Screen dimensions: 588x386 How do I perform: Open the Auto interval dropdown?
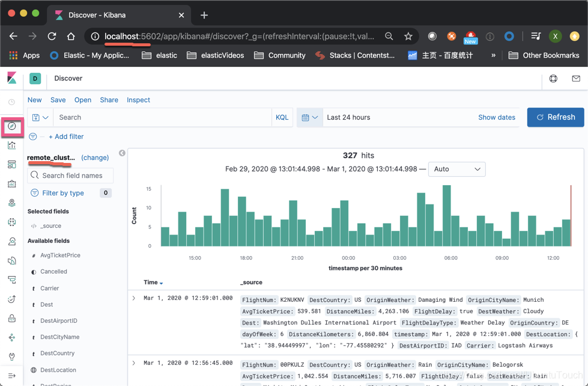click(x=456, y=169)
